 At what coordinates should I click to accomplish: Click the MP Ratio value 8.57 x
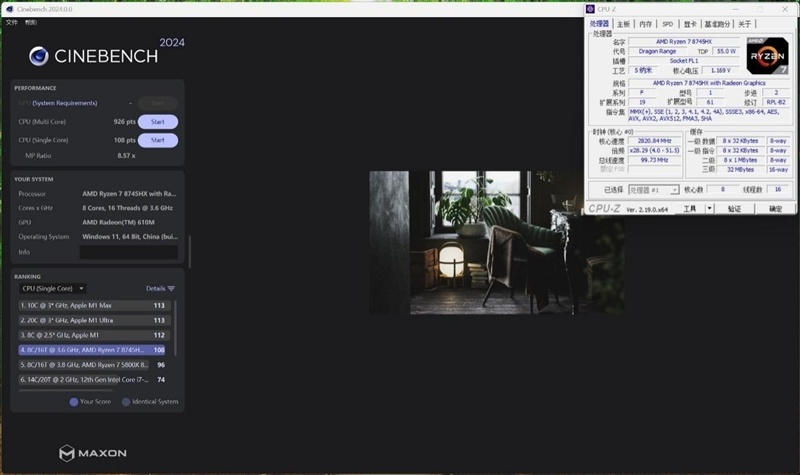click(126, 156)
